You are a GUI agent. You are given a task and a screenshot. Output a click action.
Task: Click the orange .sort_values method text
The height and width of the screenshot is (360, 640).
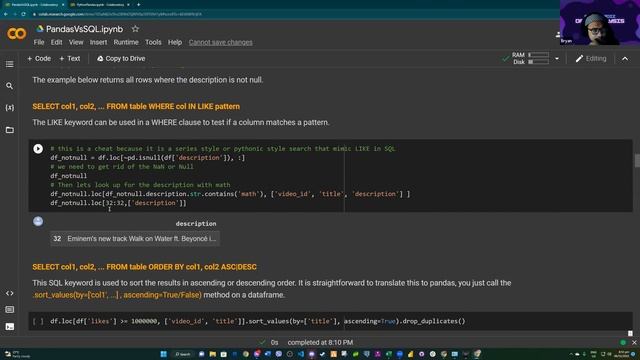click(x=117, y=295)
